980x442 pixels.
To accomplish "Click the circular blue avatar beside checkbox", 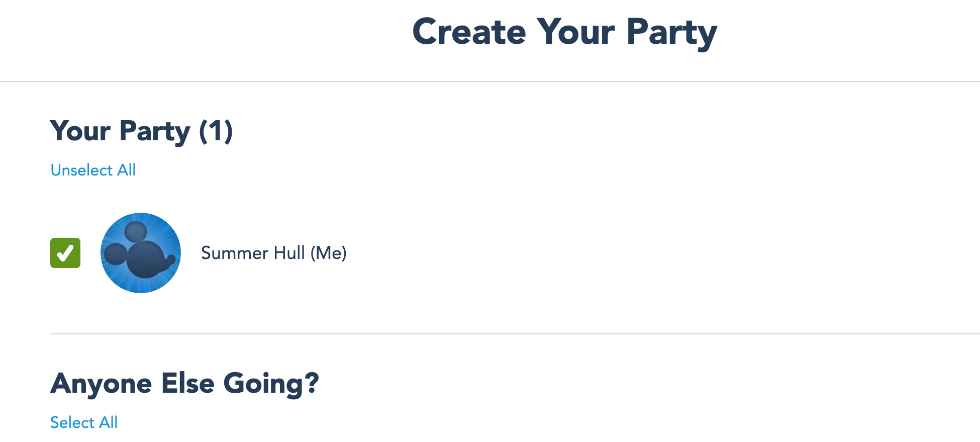I will (141, 253).
